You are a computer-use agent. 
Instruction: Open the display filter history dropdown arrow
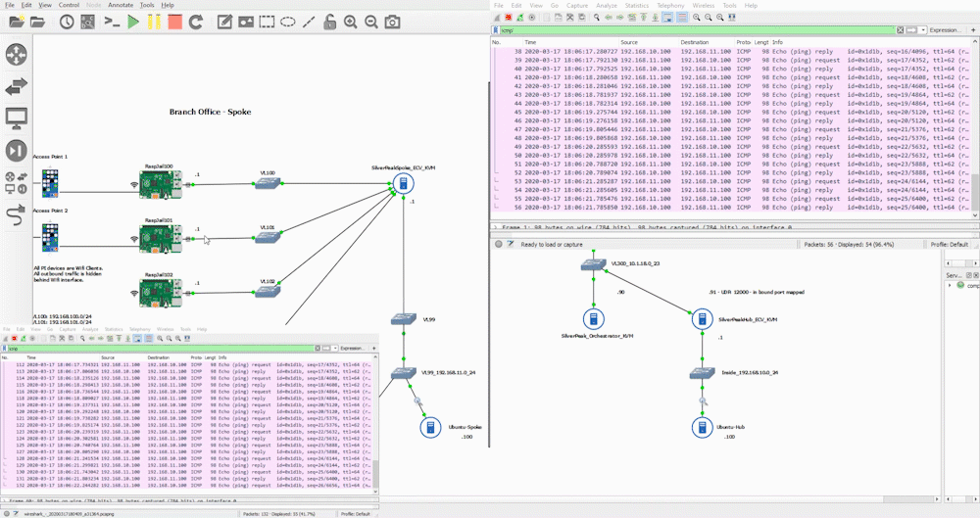pyautogui.click(x=923, y=30)
